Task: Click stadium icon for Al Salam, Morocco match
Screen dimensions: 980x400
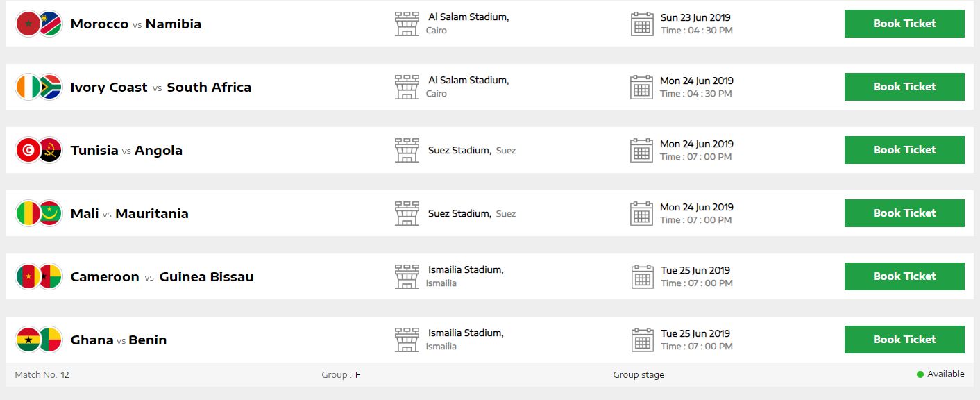Action: pos(407,24)
